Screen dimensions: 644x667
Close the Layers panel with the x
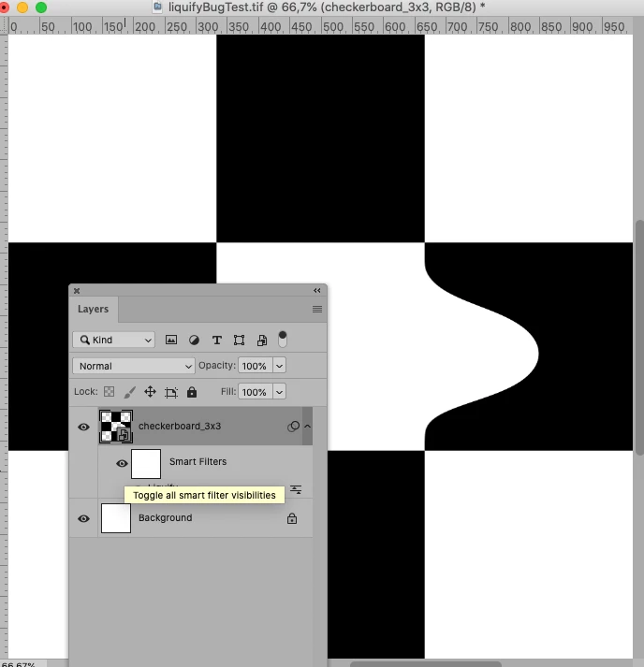click(77, 291)
